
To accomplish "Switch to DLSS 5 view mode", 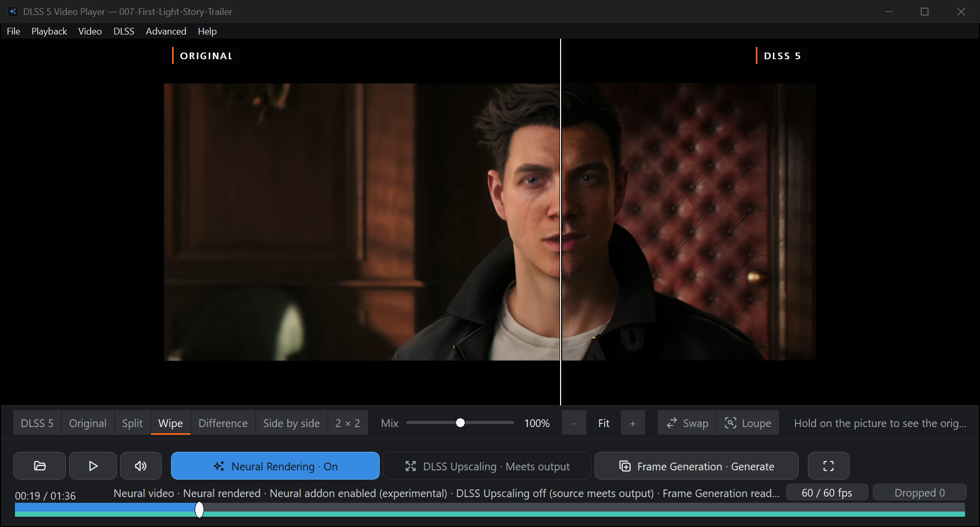I will click(37, 423).
